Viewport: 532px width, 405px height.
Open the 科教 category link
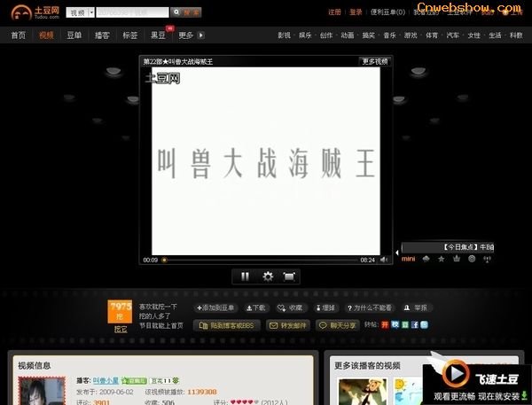click(x=516, y=35)
